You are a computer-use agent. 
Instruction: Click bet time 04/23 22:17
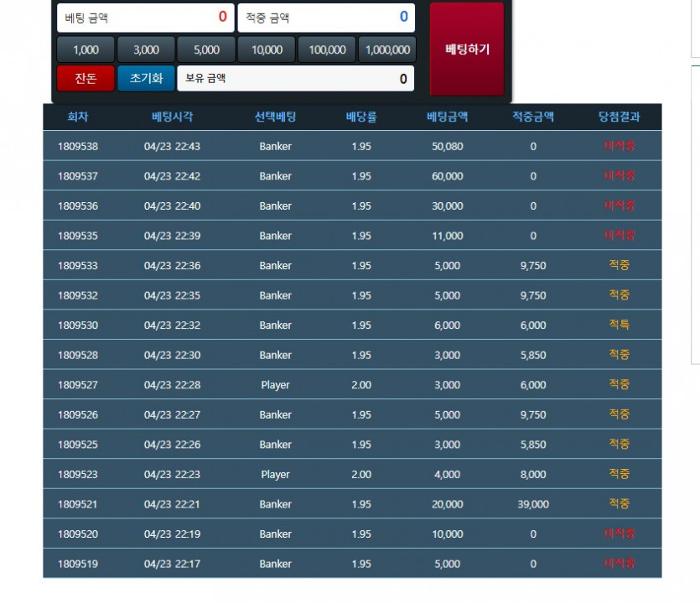pos(173,565)
